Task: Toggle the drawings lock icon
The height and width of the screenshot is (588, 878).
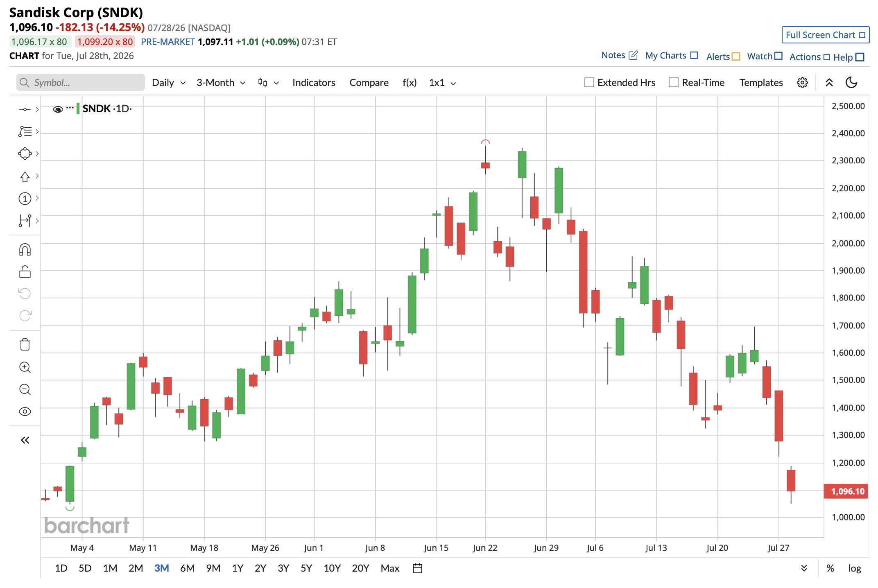Action: (x=25, y=271)
